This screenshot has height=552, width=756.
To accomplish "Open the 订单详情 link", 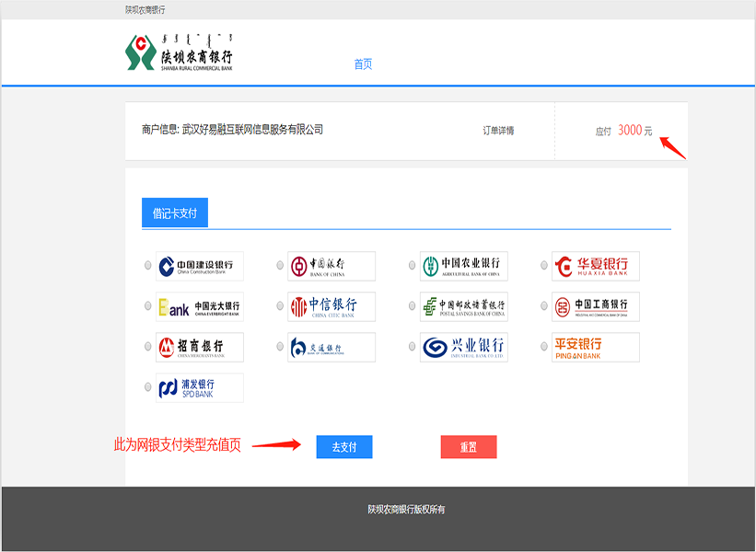I will pos(498,131).
